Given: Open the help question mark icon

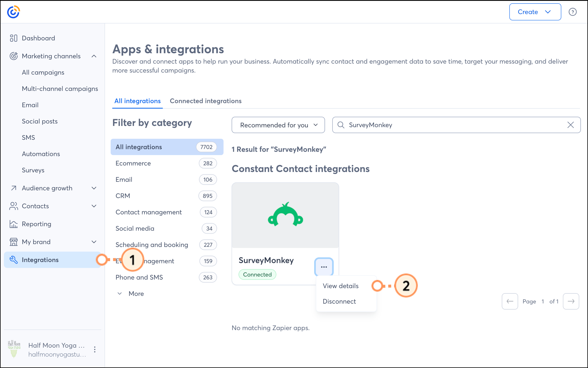Looking at the screenshot, I should point(572,12).
